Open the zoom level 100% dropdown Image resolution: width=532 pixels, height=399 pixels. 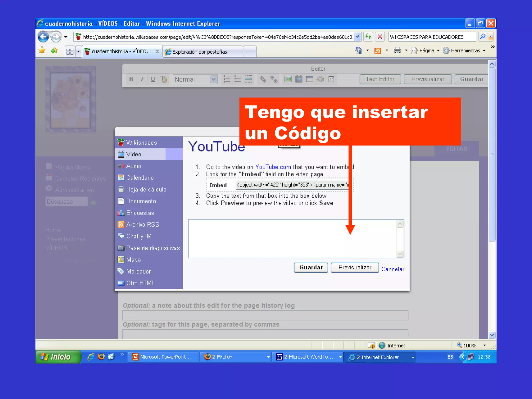(x=484, y=345)
